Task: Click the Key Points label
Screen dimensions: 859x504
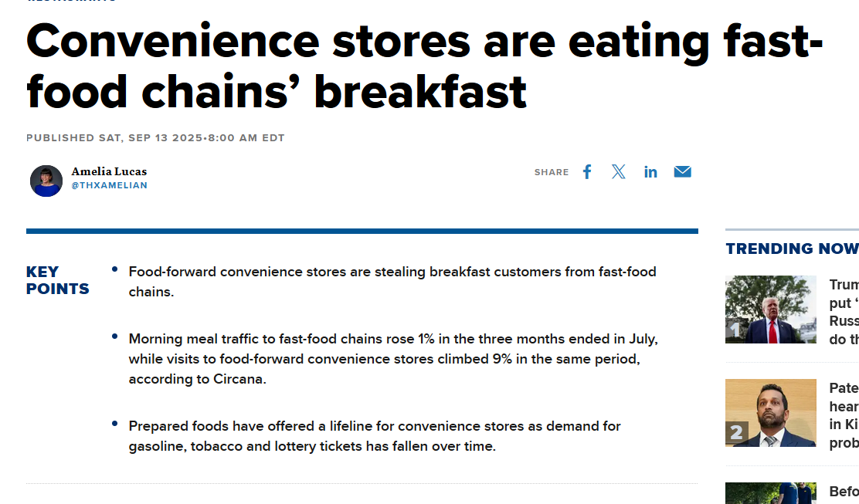Action: (x=57, y=280)
